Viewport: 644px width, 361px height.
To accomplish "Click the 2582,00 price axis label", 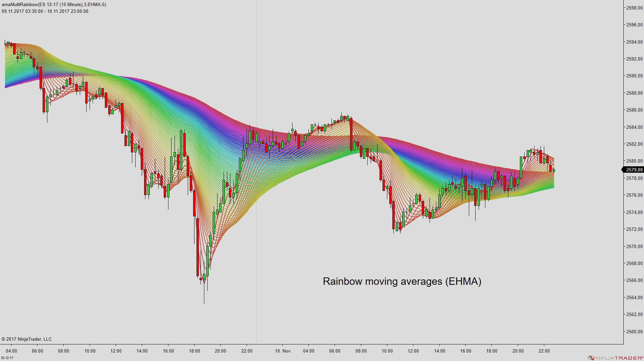I will click(635, 144).
